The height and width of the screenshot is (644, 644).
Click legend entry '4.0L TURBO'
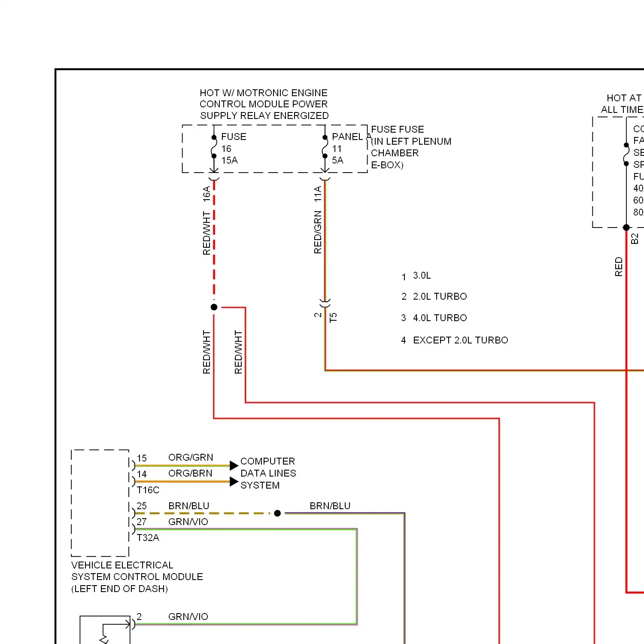coord(440,318)
